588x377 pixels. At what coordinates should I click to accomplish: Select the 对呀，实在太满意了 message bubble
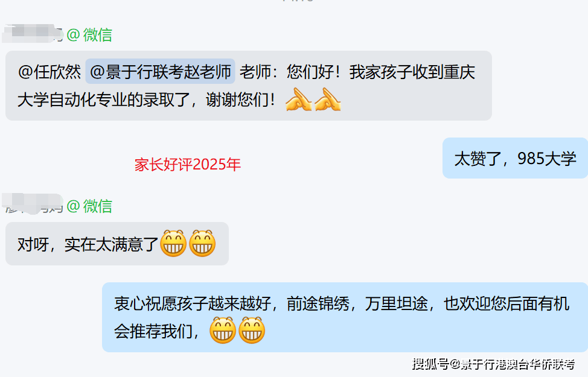coord(117,244)
